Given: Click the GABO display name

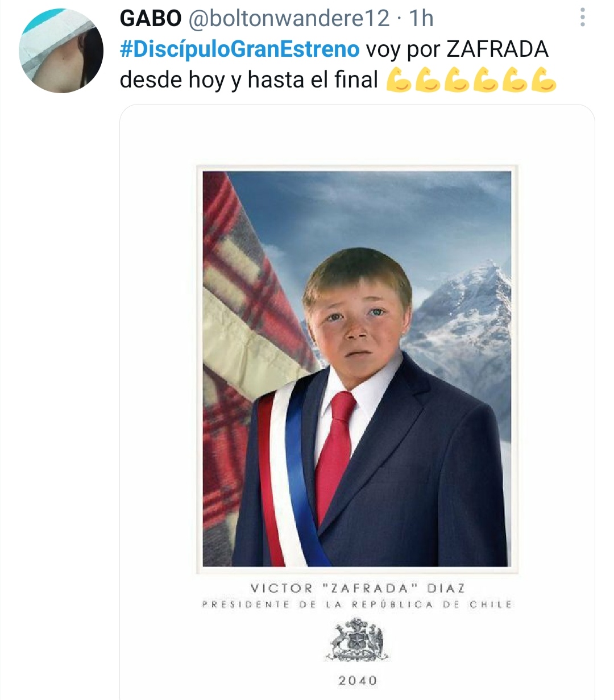Looking at the screenshot, I should (x=150, y=18).
